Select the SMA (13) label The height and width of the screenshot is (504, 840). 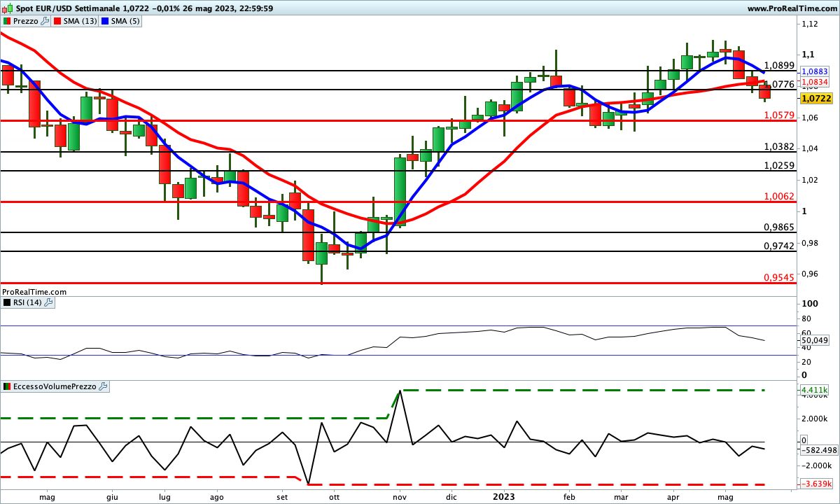tap(80, 21)
